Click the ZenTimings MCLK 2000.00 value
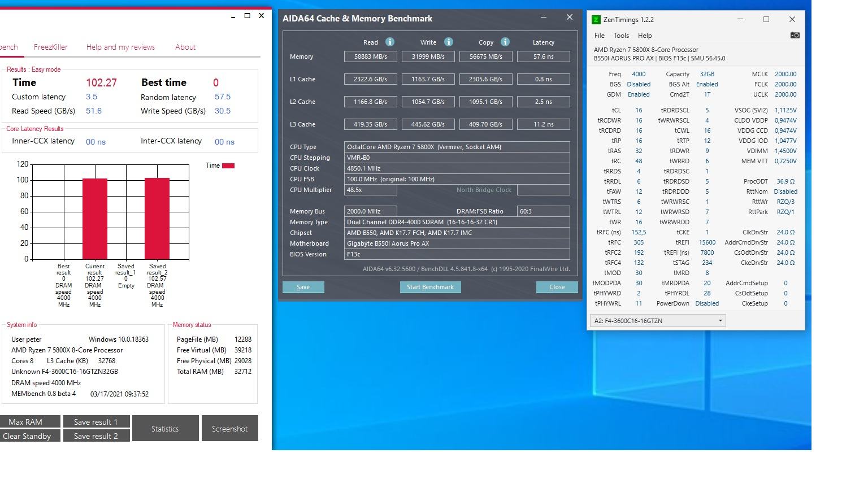Viewport: 868px width, 488px height. [785, 74]
